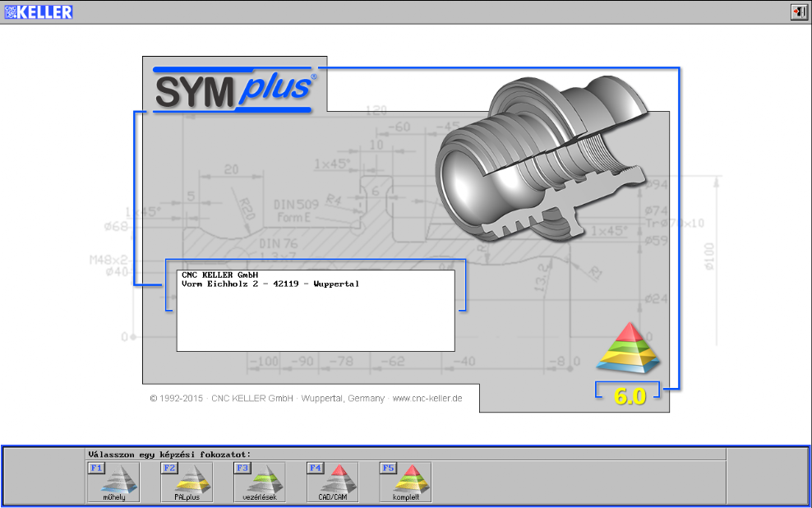Click the KELLER logo in title bar

pos(39,12)
